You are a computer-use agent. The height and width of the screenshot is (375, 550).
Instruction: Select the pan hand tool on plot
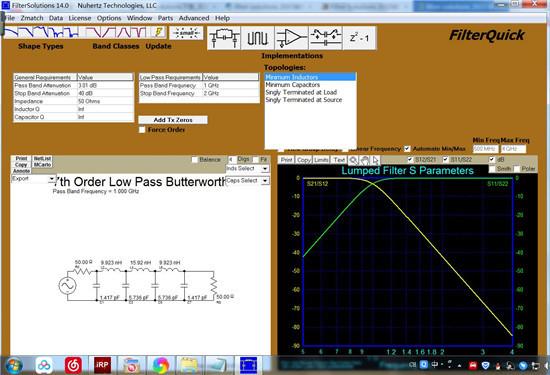click(x=365, y=160)
